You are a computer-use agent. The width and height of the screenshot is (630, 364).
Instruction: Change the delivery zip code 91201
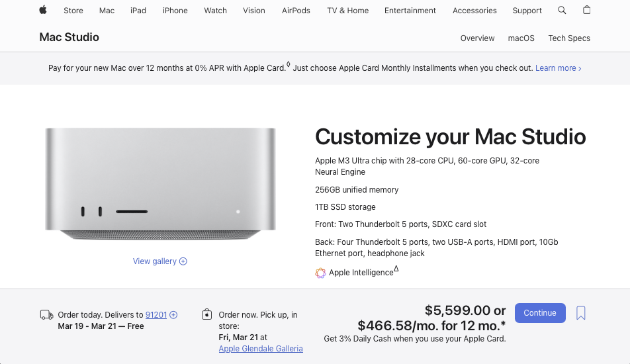tap(156, 315)
